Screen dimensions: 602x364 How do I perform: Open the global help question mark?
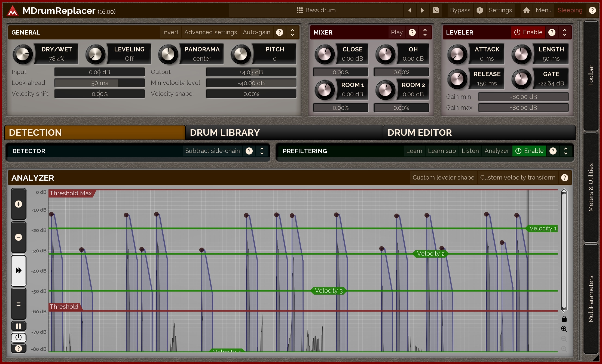592,10
